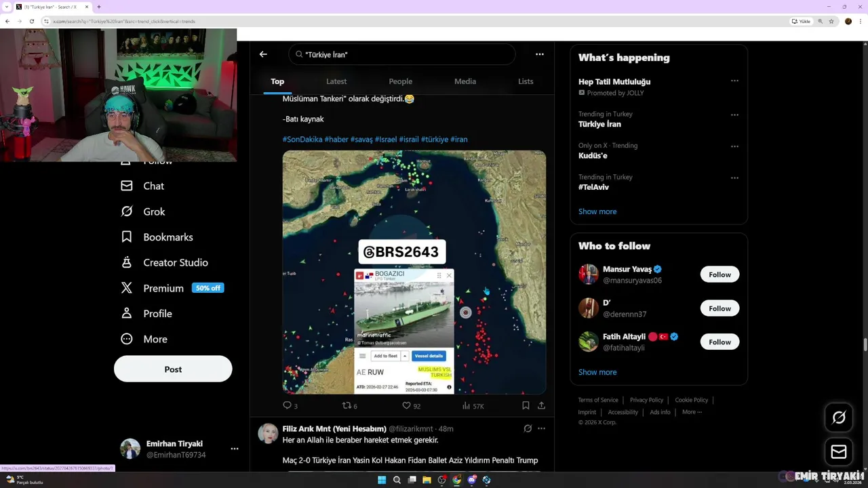Open Privacy Policy link

click(646, 400)
